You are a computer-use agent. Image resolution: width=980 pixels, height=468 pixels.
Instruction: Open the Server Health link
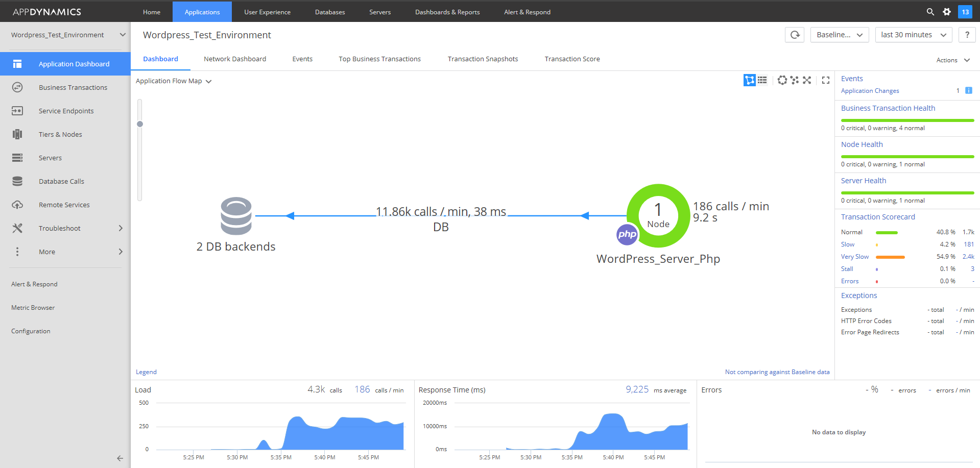coord(864,181)
